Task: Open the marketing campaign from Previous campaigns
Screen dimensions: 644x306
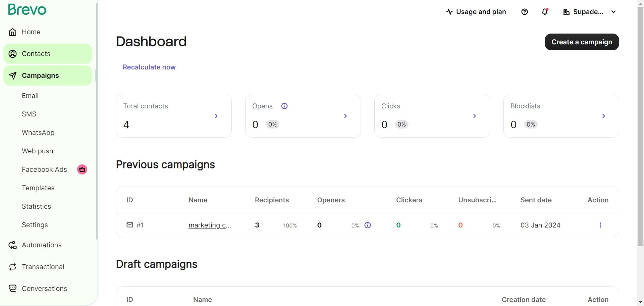Action: click(x=210, y=225)
